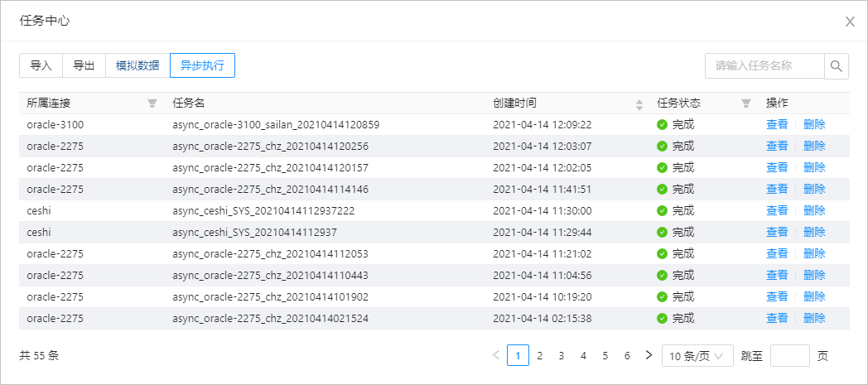Switch to the 导入 tab
This screenshot has height=385, width=868.
[41, 65]
